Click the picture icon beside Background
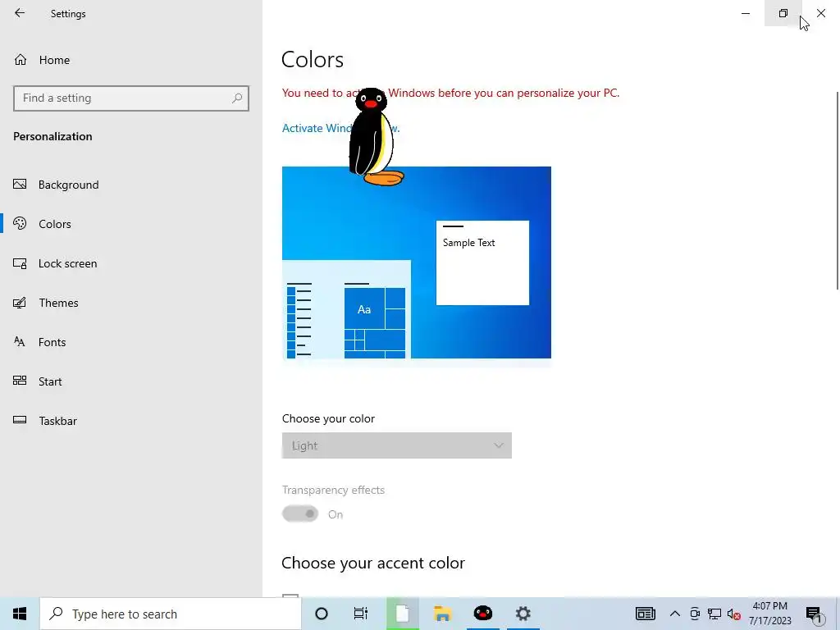840x630 pixels. (x=20, y=185)
